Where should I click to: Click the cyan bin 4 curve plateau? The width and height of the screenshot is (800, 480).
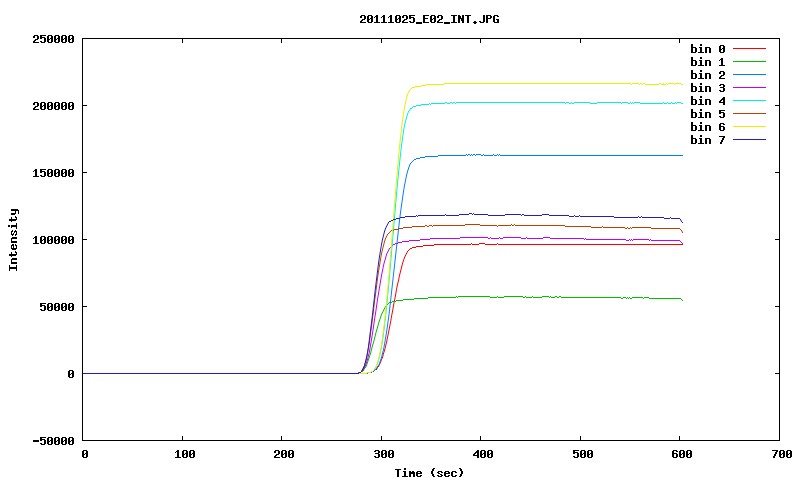click(548, 103)
